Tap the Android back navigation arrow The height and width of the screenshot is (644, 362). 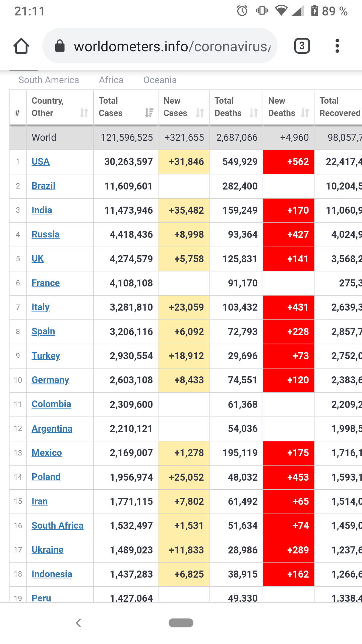[x=78, y=623]
